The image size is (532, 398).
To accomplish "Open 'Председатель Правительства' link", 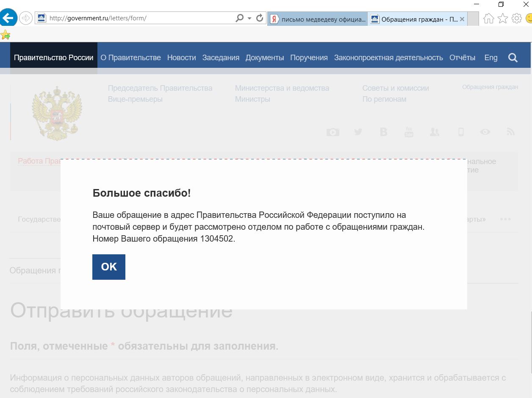I will [x=160, y=88].
